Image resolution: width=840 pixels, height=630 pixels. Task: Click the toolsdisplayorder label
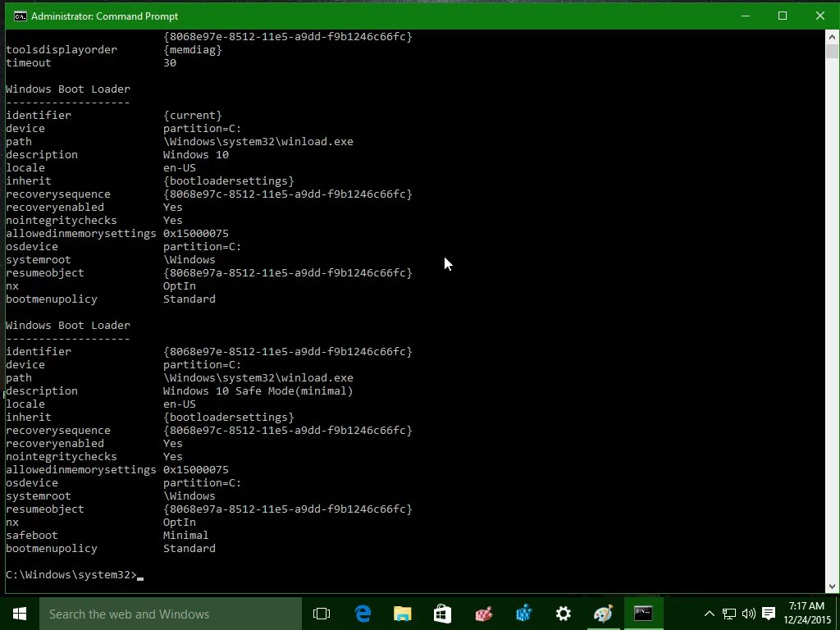point(61,50)
